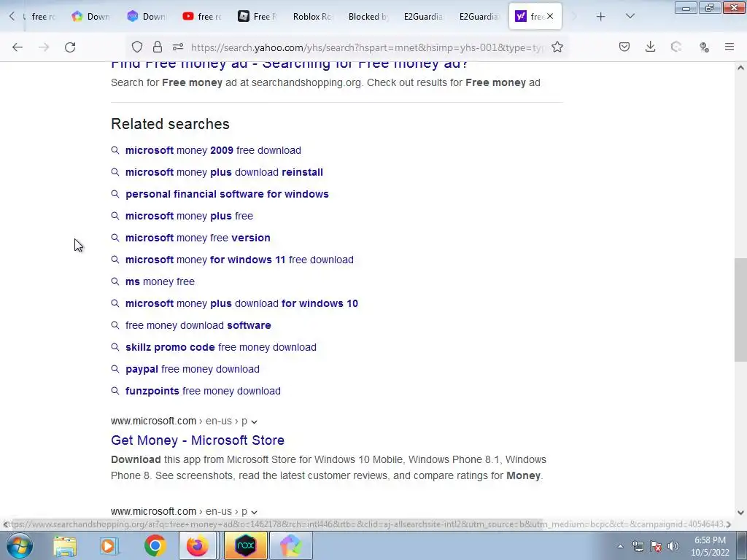
Task: Close the active Yahoo search tab
Action: click(x=550, y=16)
